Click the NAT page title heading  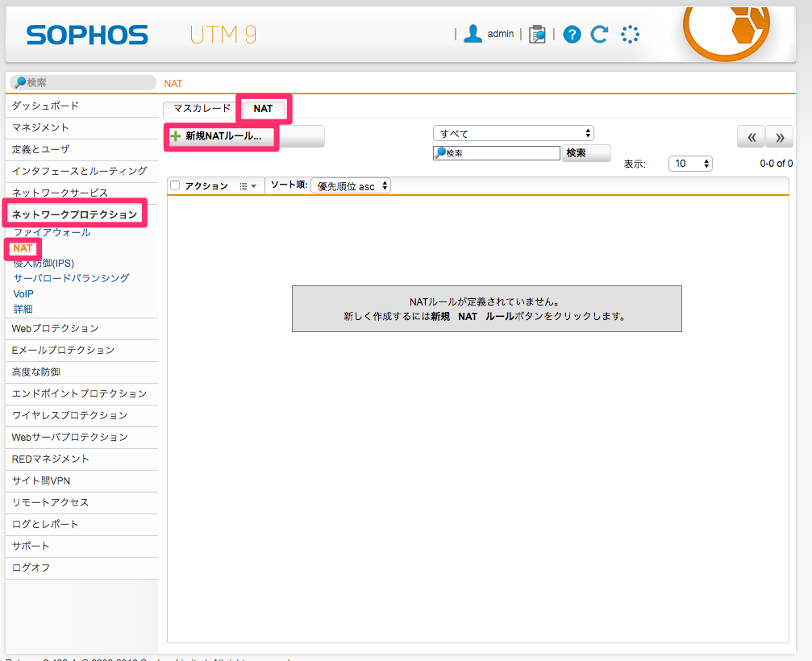[173, 83]
